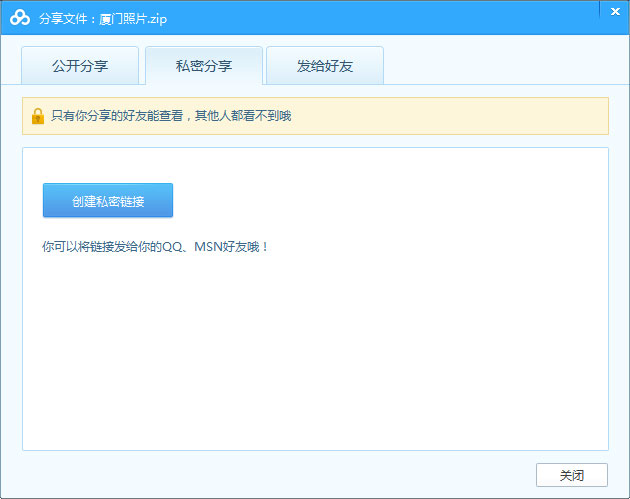Screen dimensions: 630x499
Task: Click the title text 分享文件：厦门照片.zip
Action: click(103, 18)
